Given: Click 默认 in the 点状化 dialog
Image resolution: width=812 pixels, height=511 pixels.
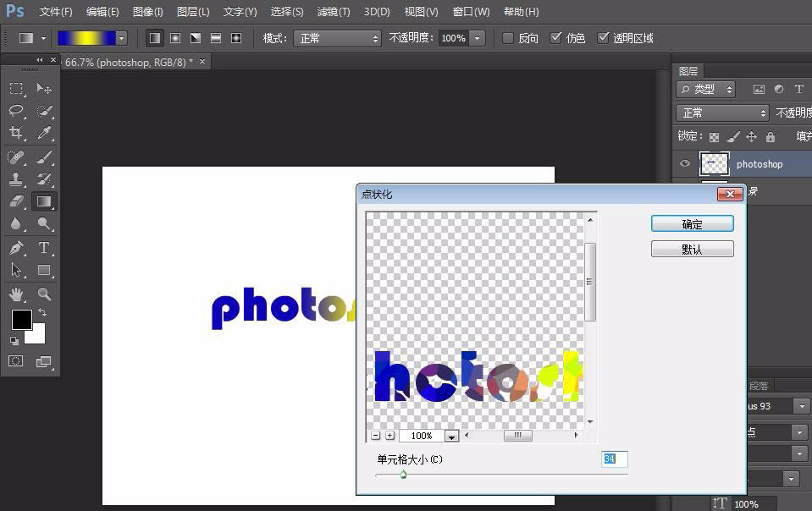Looking at the screenshot, I should tap(693, 249).
